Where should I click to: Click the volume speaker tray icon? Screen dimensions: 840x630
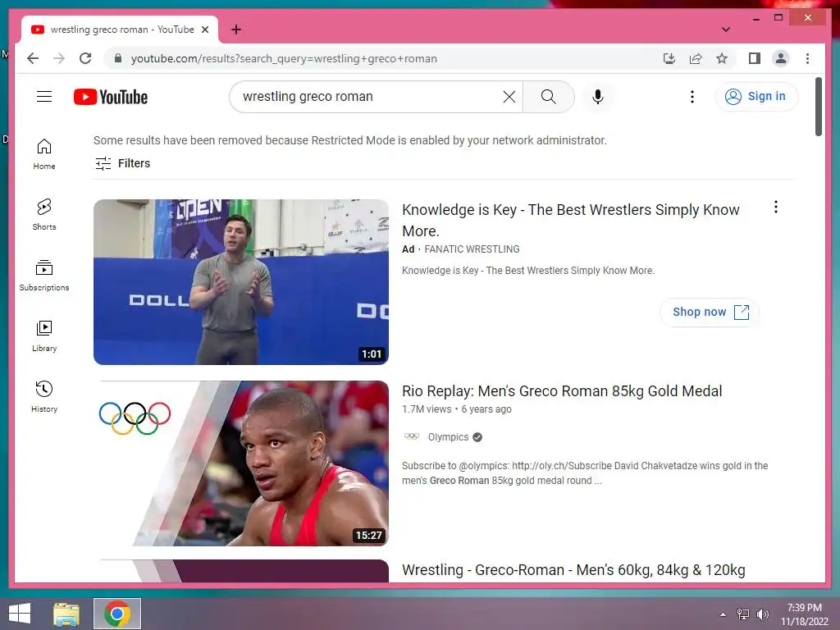[762, 614]
